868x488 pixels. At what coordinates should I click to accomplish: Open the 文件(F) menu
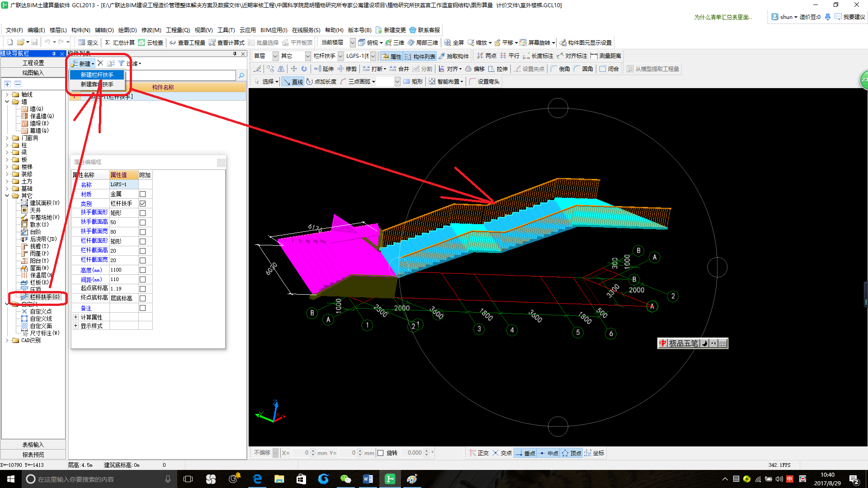click(x=14, y=30)
